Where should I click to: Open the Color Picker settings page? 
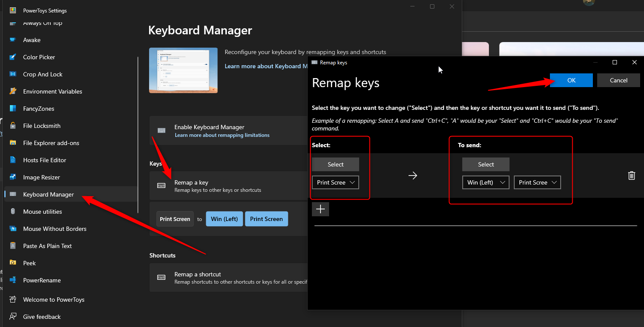(14, 57)
